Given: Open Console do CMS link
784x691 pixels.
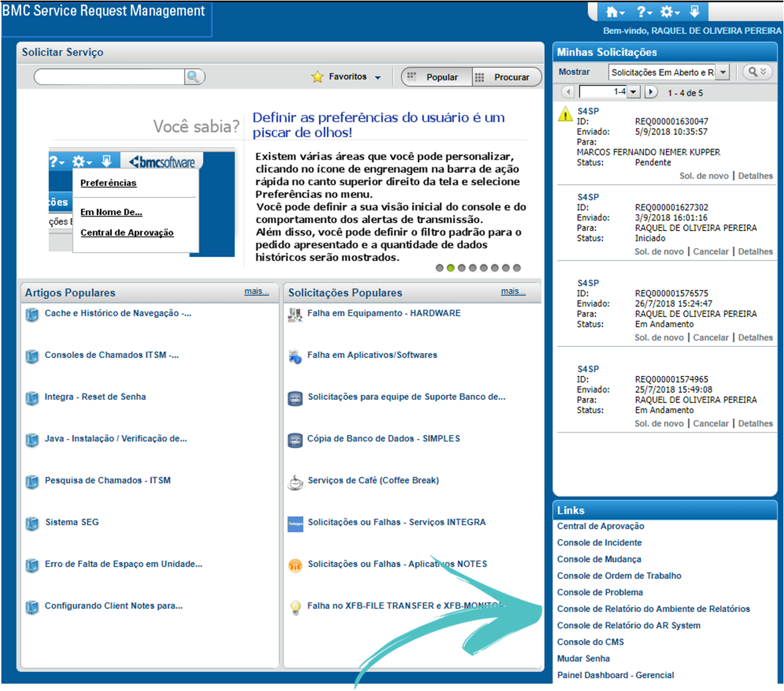Looking at the screenshot, I should pos(590,642).
